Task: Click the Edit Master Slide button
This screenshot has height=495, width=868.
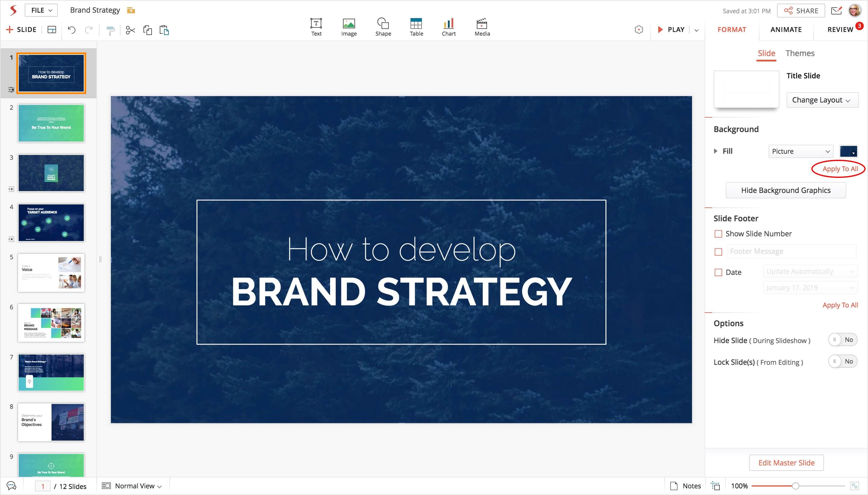Action: pyautogui.click(x=786, y=463)
